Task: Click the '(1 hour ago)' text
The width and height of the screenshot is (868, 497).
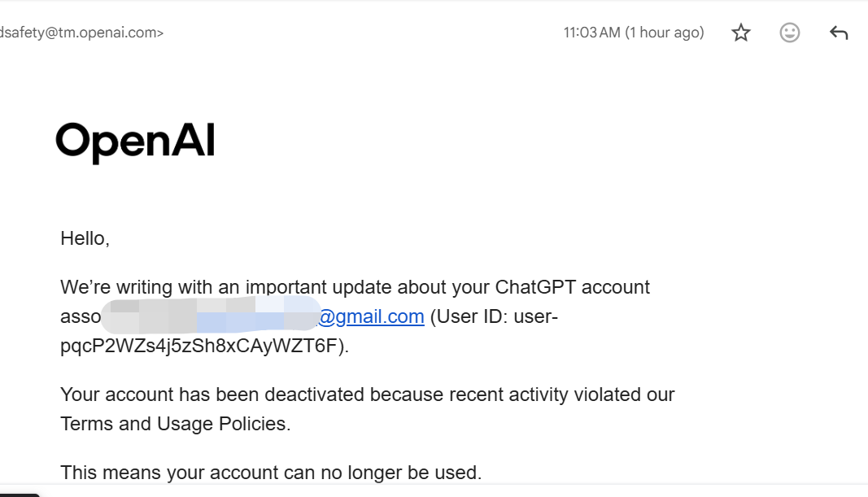Action: 665,33
